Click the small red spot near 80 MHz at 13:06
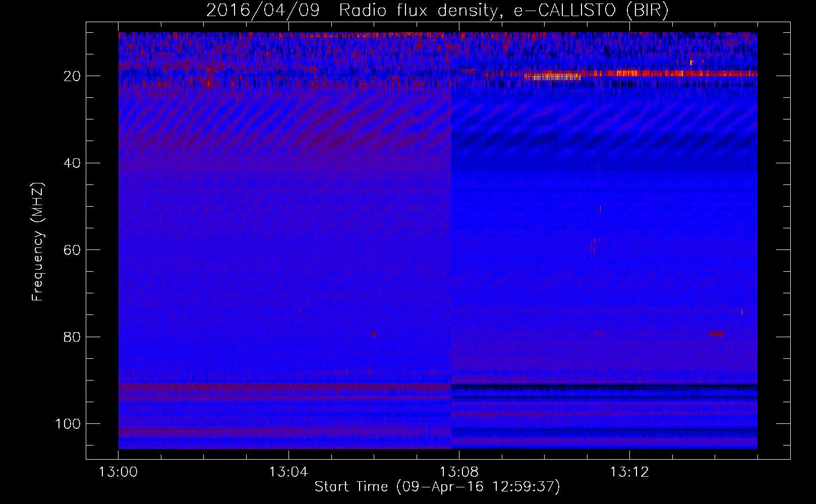Image resolution: width=816 pixels, height=504 pixels. 373,334
